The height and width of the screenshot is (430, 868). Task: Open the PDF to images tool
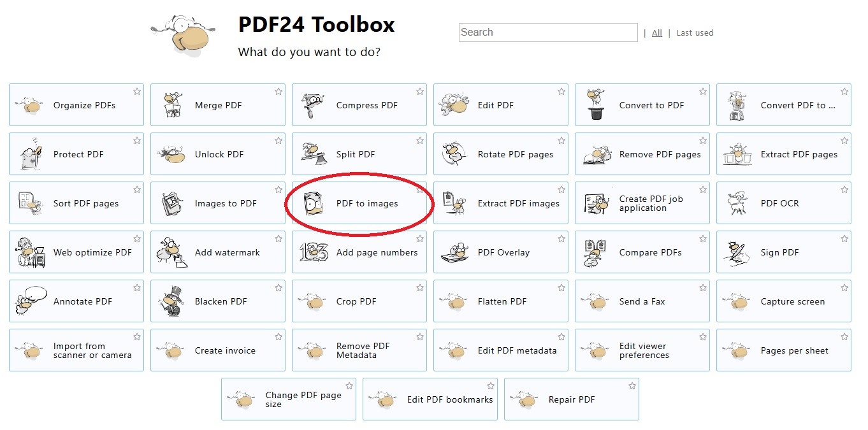click(x=366, y=204)
